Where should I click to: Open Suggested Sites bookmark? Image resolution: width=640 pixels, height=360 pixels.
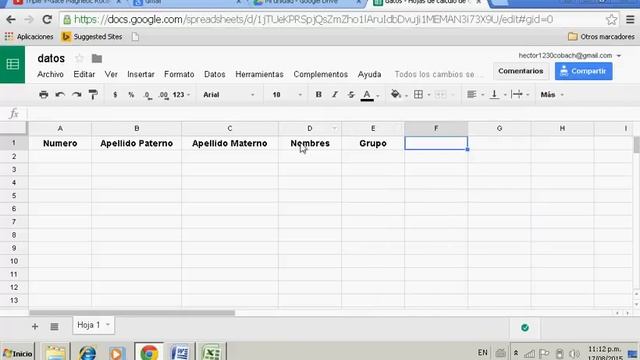pyautogui.click(x=91, y=37)
